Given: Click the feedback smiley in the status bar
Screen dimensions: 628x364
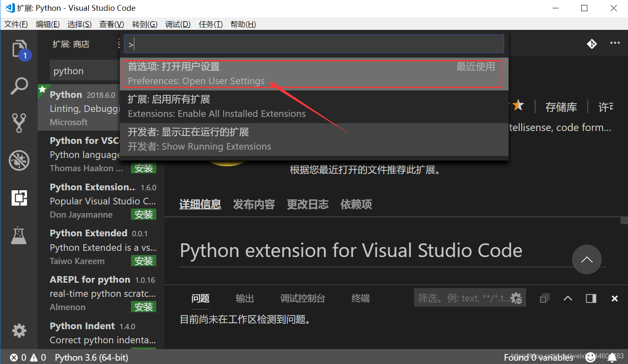Looking at the screenshot, I should 590,357.
